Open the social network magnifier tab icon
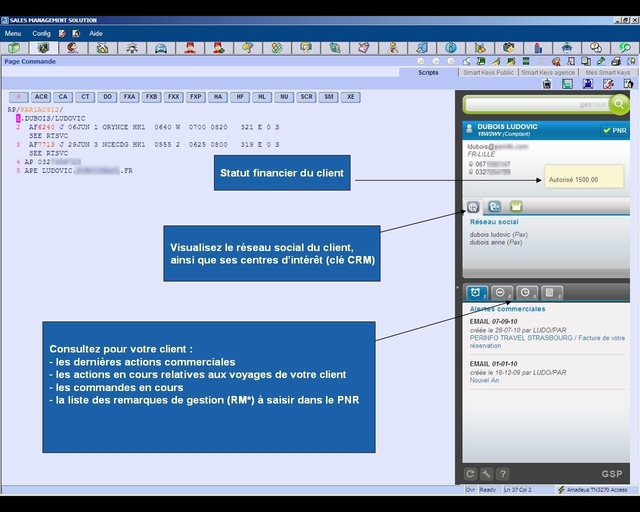 [473, 207]
